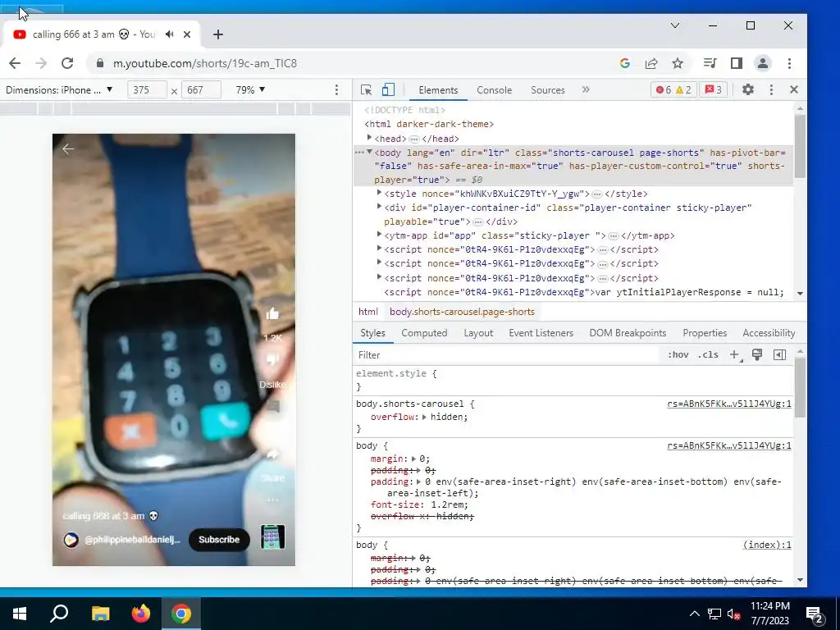Open the (index):1 source link
This screenshot has width=840, height=630.
click(767, 545)
